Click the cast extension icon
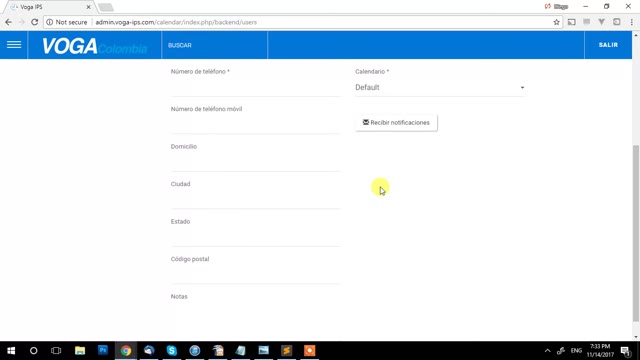Screen dimensions: 640x360 tap(571, 22)
